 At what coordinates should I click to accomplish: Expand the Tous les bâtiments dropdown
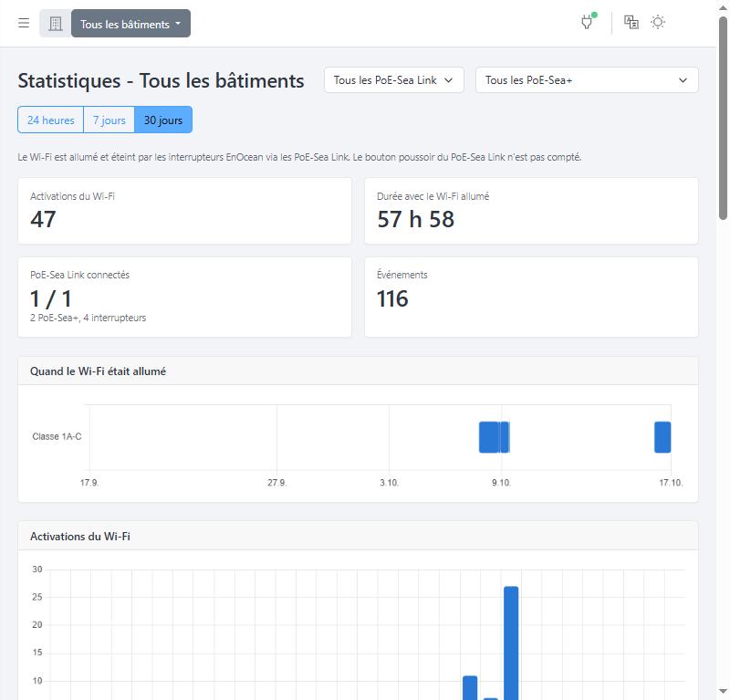(130, 24)
